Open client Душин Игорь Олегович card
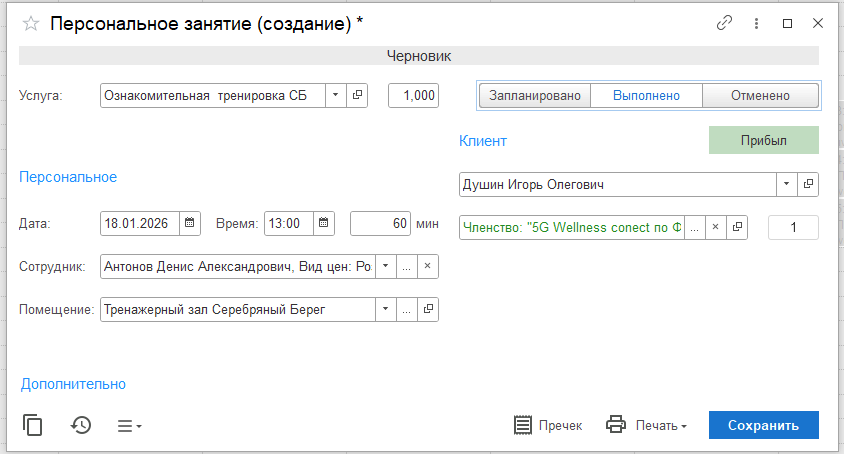This screenshot has width=844, height=454. click(x=808, y=184)
